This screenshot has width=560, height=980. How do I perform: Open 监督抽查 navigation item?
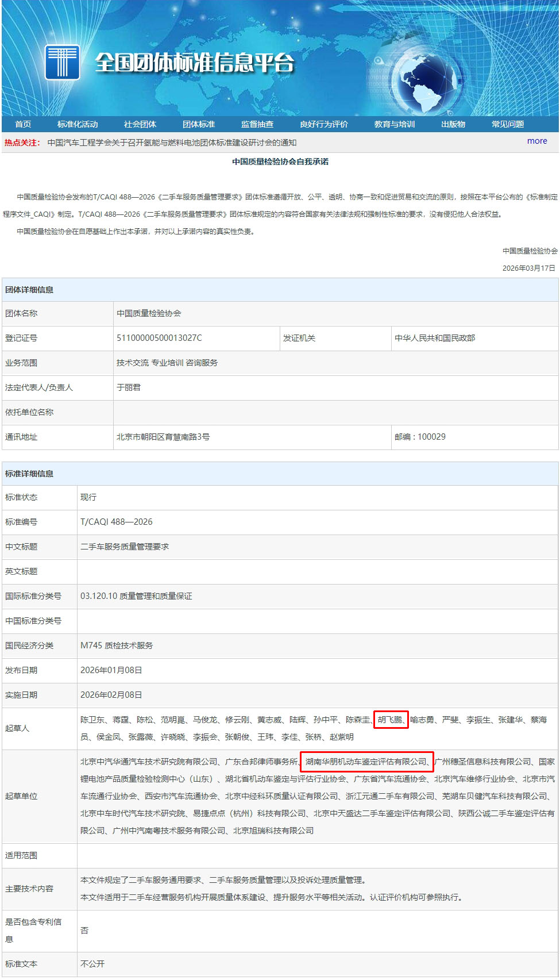pos(257,124)
